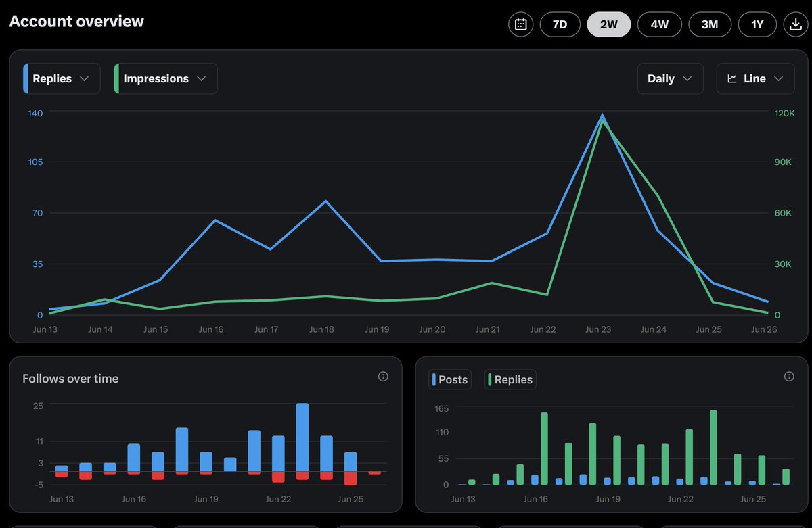Click the 25 axis label in Follows chart

pyautogui.click(x=38, y=405)
